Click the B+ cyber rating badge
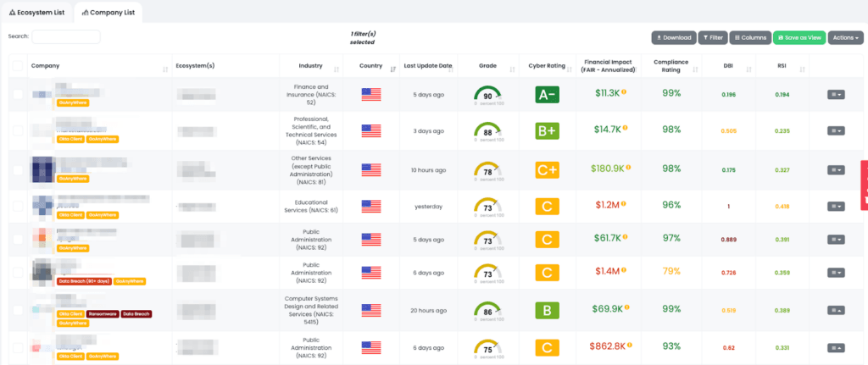Viewport: 868px width, 365px height. 547,131
